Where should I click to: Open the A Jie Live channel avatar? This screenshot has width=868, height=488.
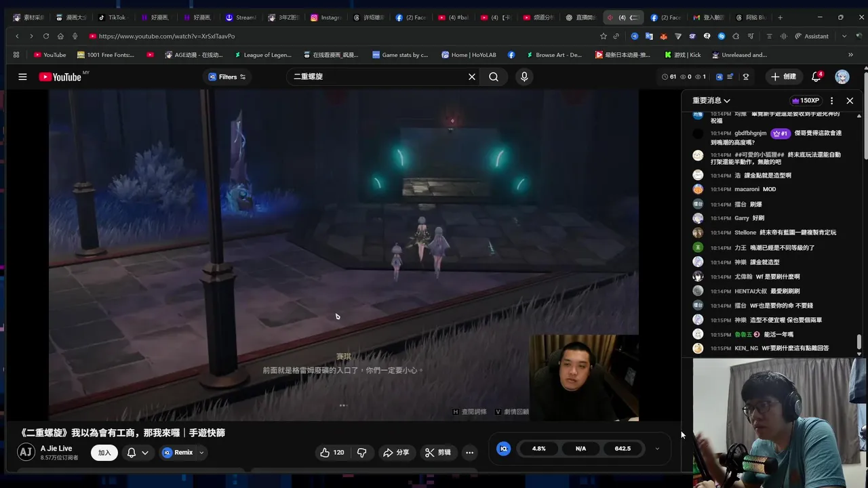26,452
